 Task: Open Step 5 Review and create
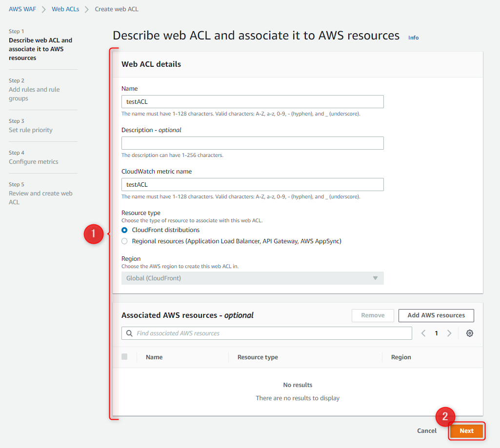[x=40, y=194]
